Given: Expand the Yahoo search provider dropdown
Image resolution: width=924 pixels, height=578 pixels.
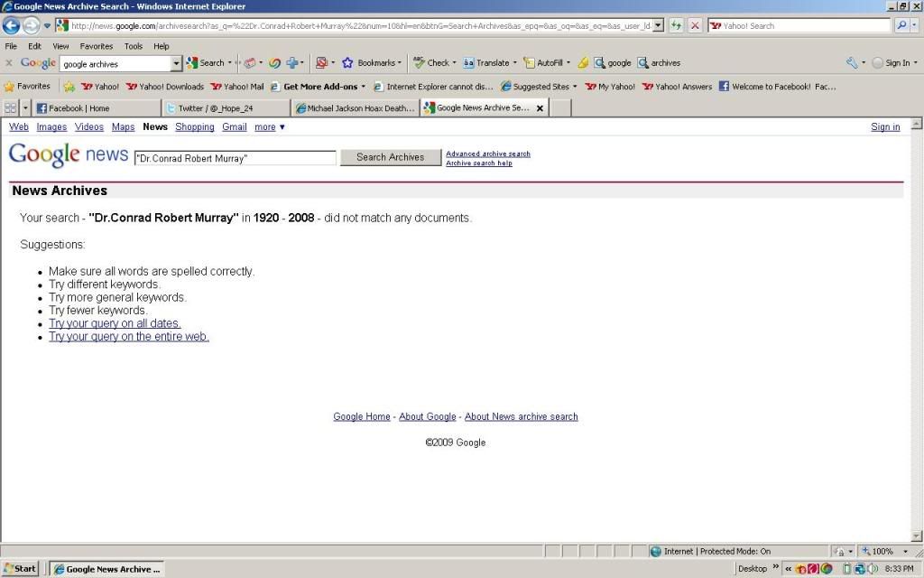Looking at the screenshot, I should 914,25.
